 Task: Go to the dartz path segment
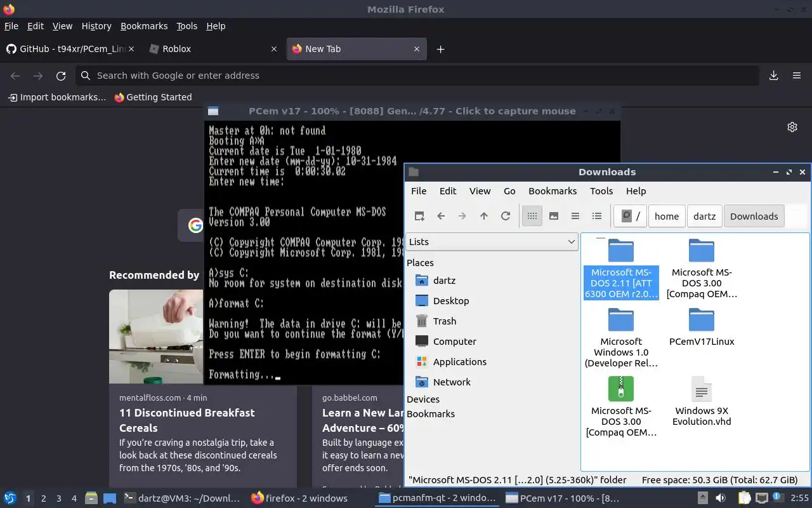coord(704,216)
